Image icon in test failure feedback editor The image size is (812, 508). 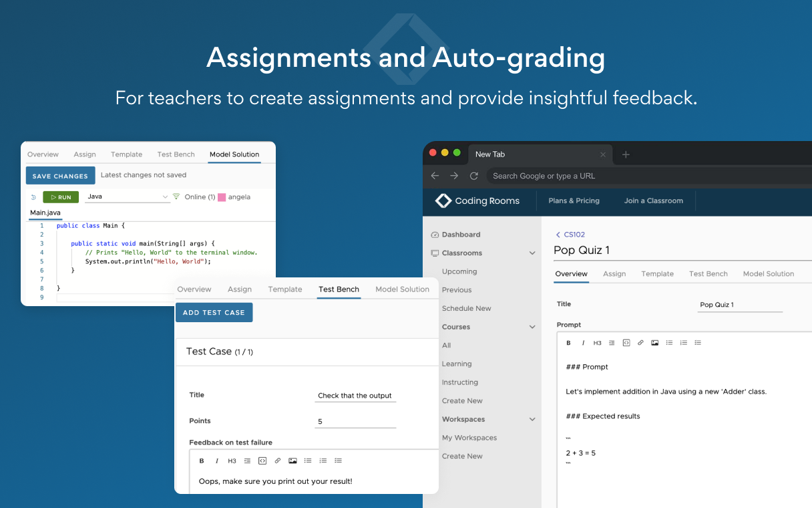click(x=292, y=461)
